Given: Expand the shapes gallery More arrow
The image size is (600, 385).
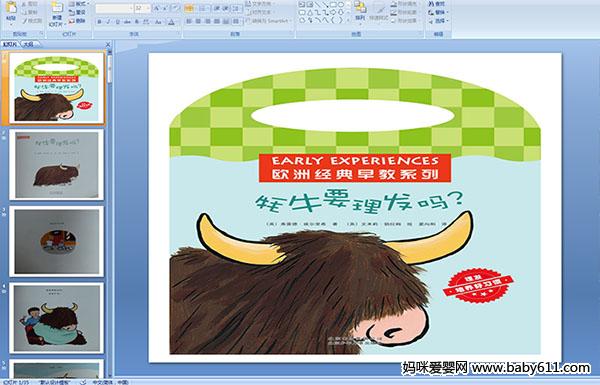Looking at the screenshot, I should pos(348,21).
